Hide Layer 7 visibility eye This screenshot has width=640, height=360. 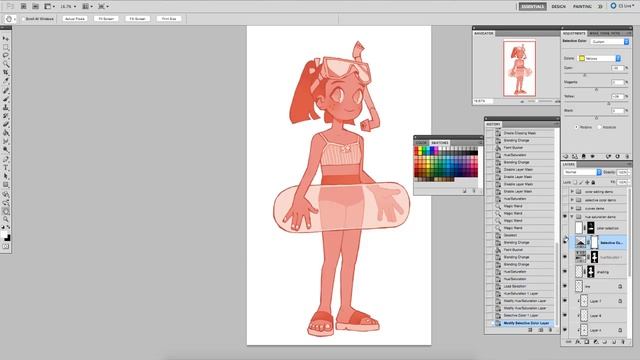(565, 301)
